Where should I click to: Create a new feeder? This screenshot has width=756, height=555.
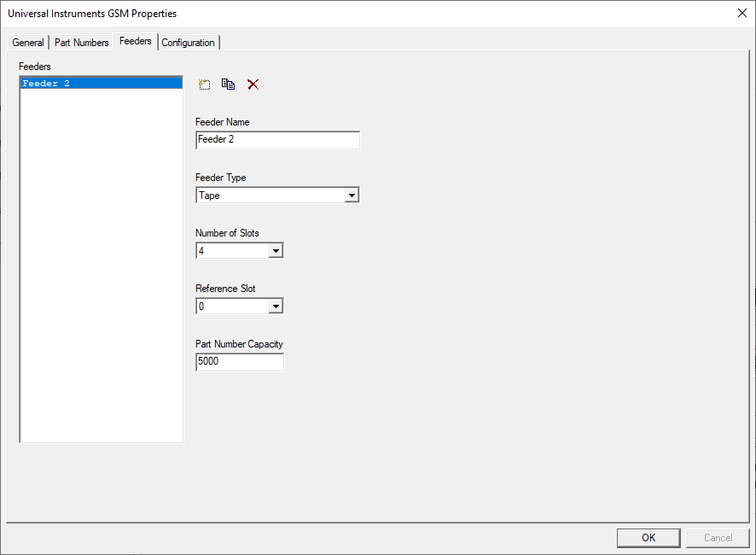pyautogui.click(x=204, y=84)
